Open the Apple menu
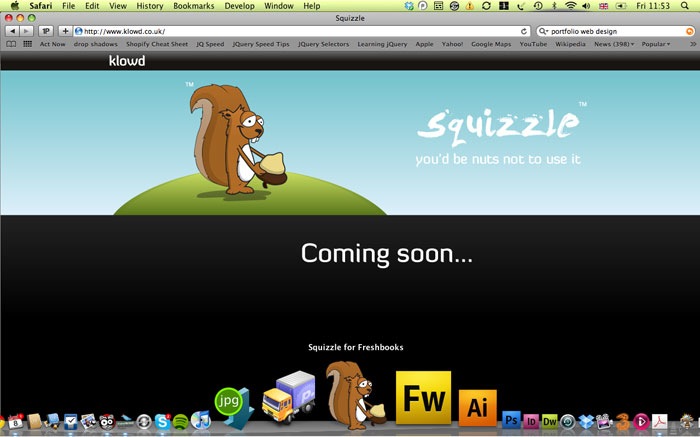Viewport: 700px width, 437px height. pyautogui.click(x=15, y=6)
